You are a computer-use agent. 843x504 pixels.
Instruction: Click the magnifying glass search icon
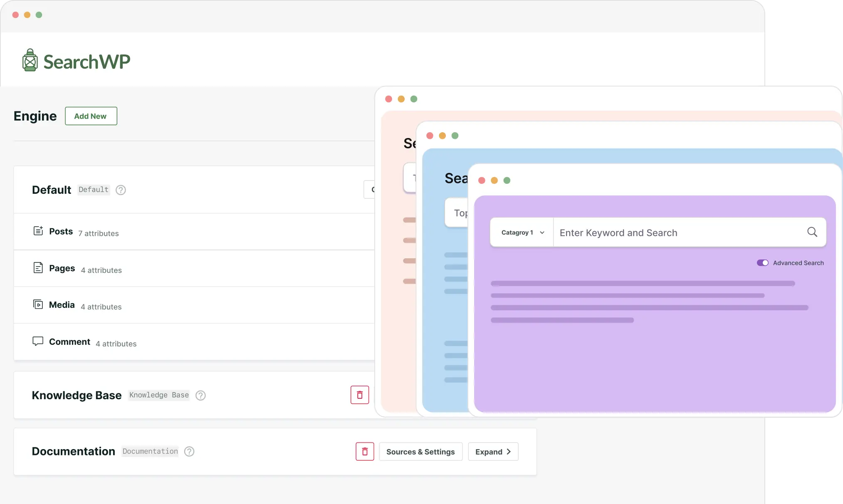(812, 232)
